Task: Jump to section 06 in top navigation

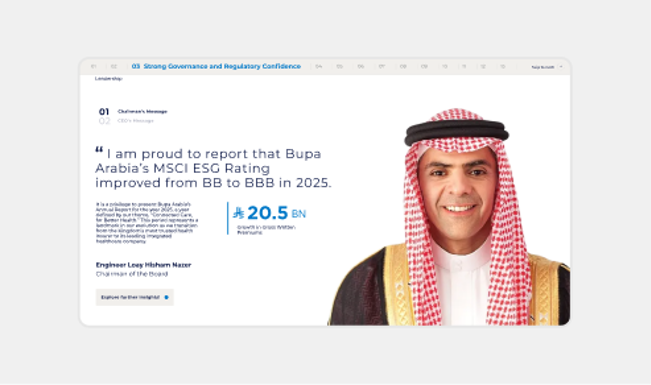Action: (360, 66)
